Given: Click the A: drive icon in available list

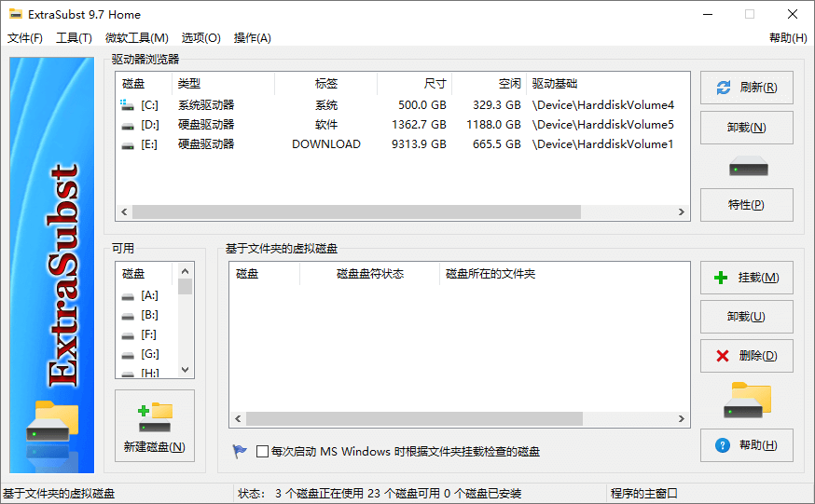Looking at the screenshot, I should point(128,296).
